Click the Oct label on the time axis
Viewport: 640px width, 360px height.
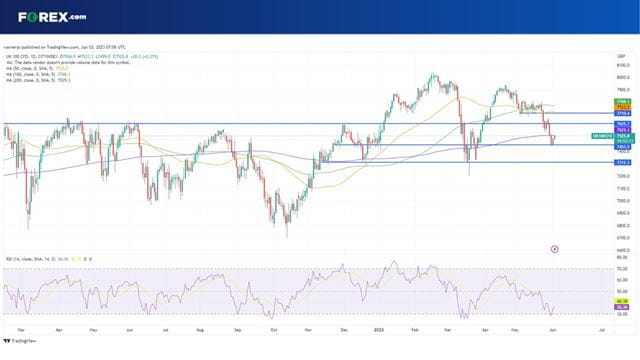click(274, 330)
